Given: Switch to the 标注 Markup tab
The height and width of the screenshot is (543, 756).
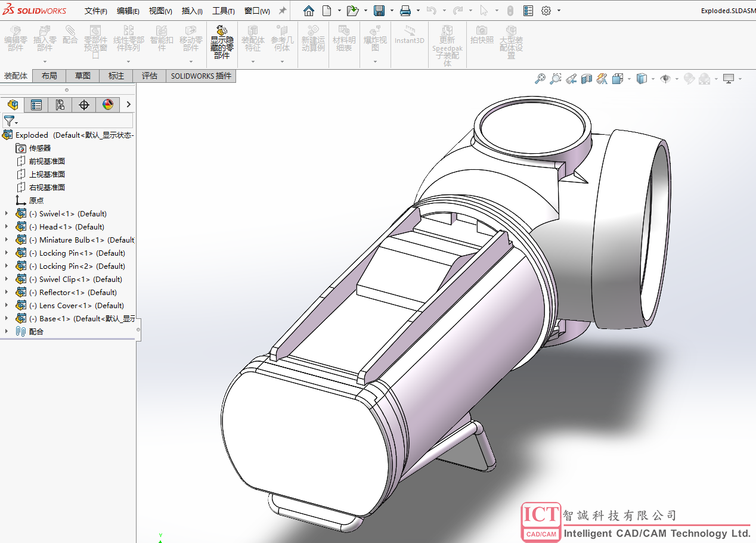Looking at the screenshot, I should pyautogui.click(x=116, y=76).
